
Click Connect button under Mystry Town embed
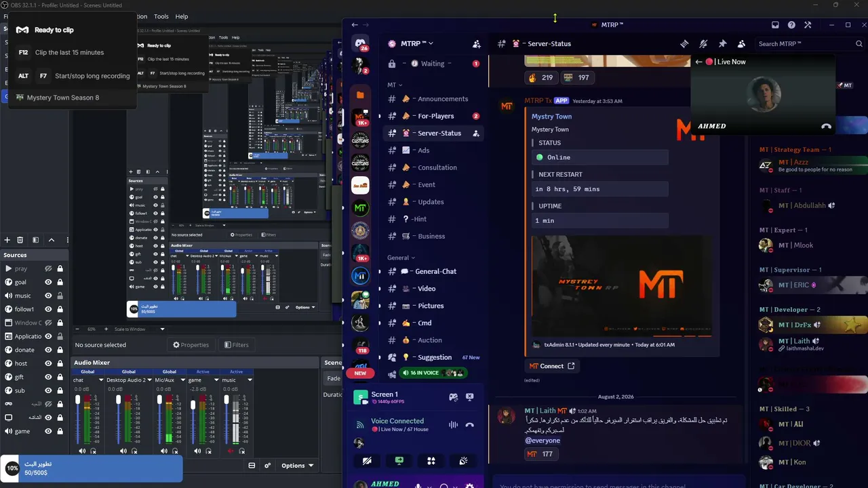552,366
